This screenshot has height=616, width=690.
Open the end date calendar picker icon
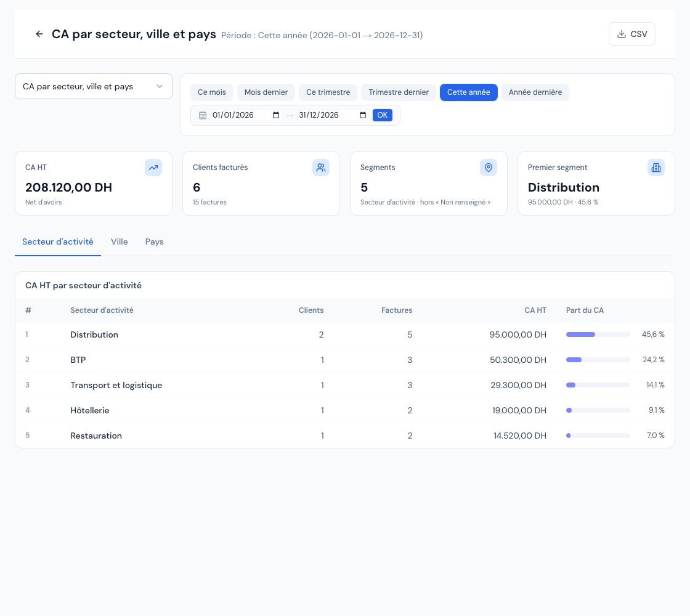pos(363,115)
